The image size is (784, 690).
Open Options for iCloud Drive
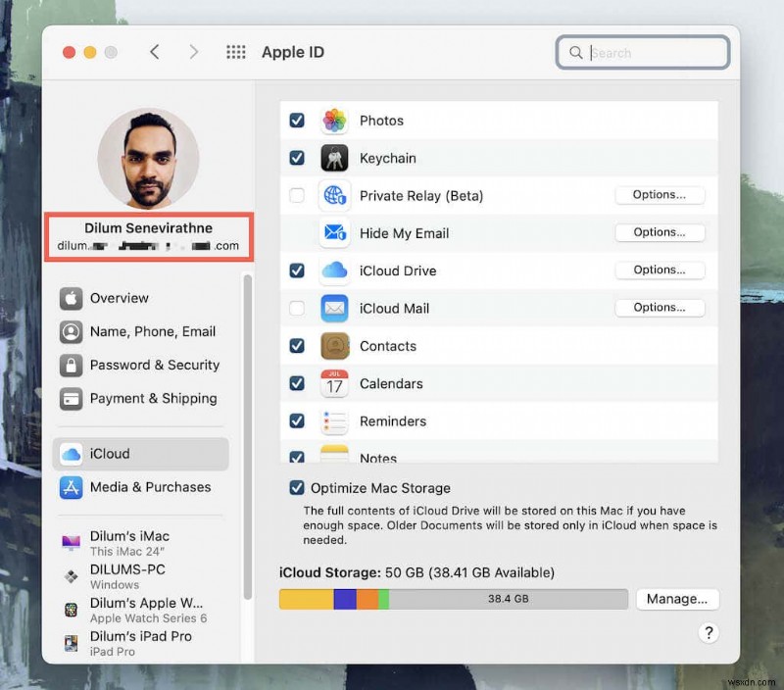pos(660,270)
